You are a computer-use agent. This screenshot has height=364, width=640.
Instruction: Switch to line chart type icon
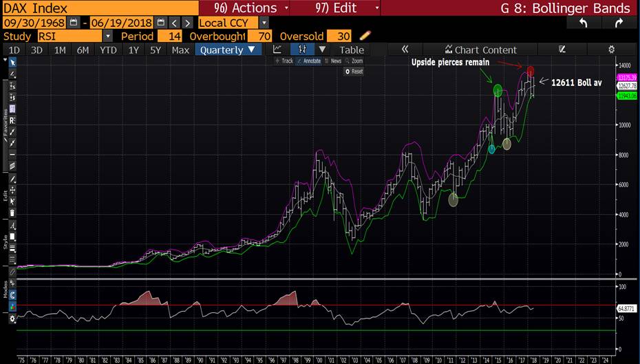click(277, 50)
